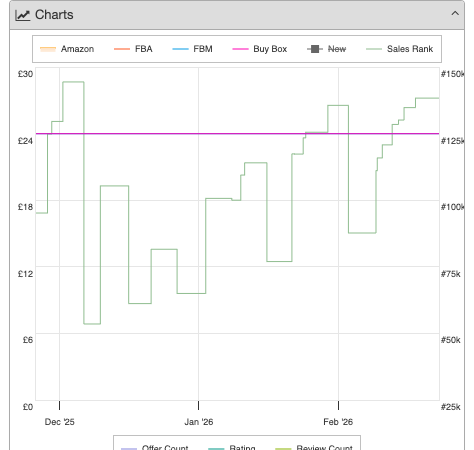Toggle the Rating legend item
Screen dimensions: 474x450
coord(232,447)
